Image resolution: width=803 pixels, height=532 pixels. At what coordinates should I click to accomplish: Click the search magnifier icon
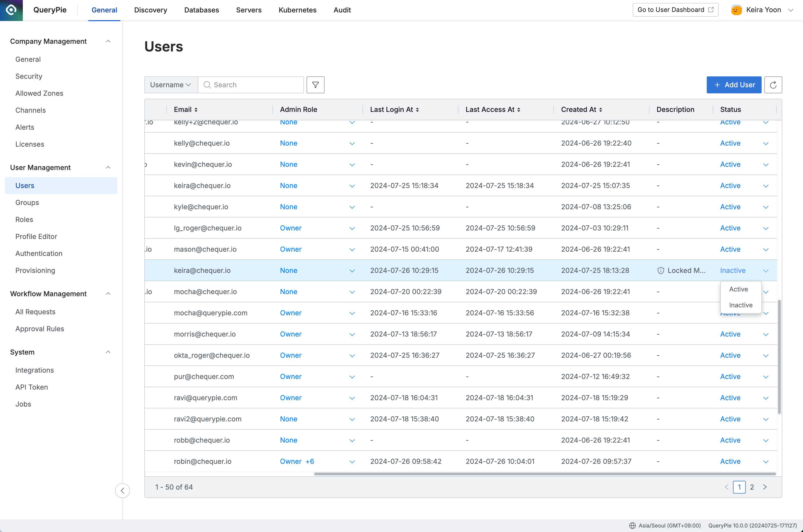pyautogui.click(x=207, y=85)
